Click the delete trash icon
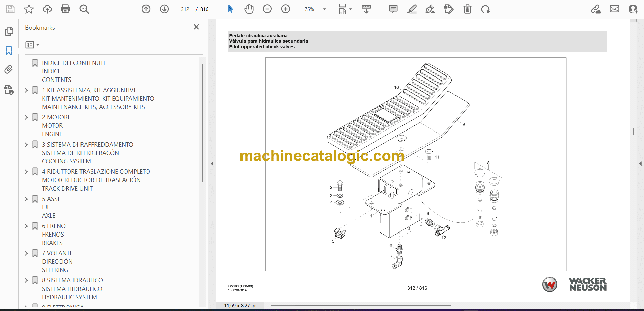This screenshot has width=644, height=311. point(467,9)
